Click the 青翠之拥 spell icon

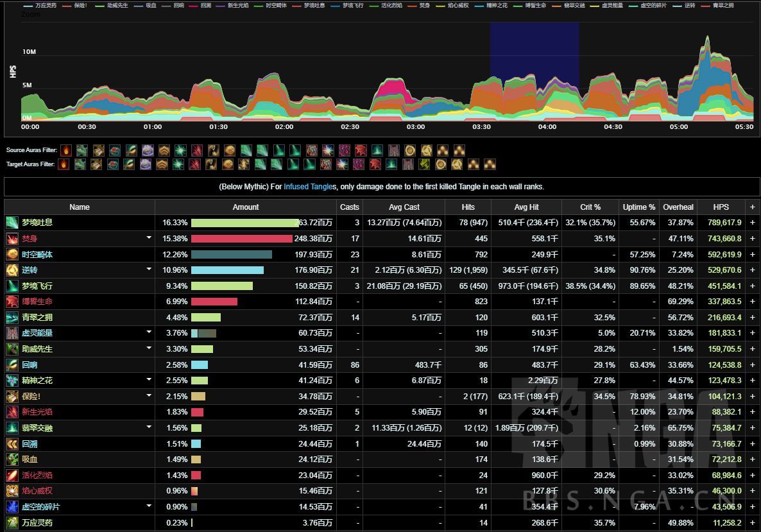pos(12,318)
